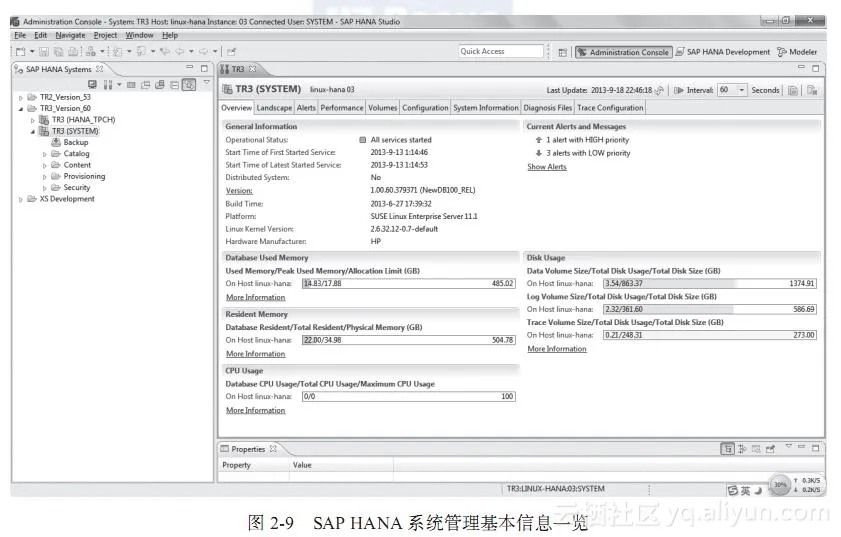The image size is (841, 537).
Task: Click the 30% network monitor widget
Action: tap(779, 484)
